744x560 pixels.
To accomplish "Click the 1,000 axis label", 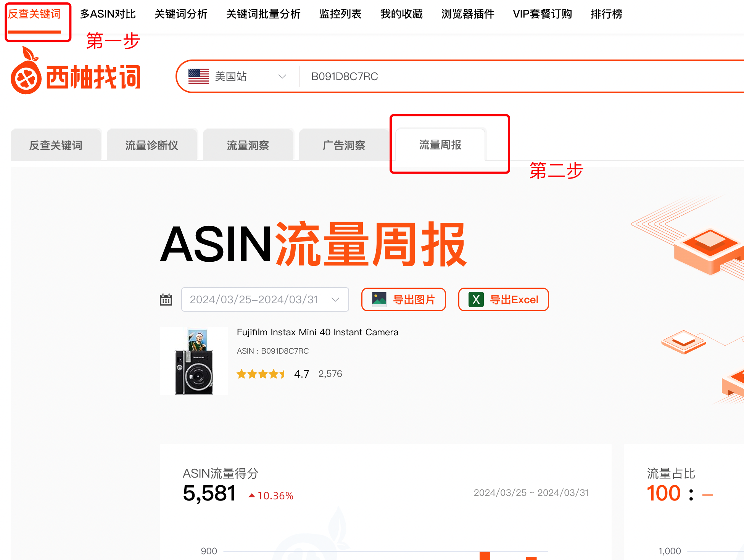I will click(x=670, y=551).
